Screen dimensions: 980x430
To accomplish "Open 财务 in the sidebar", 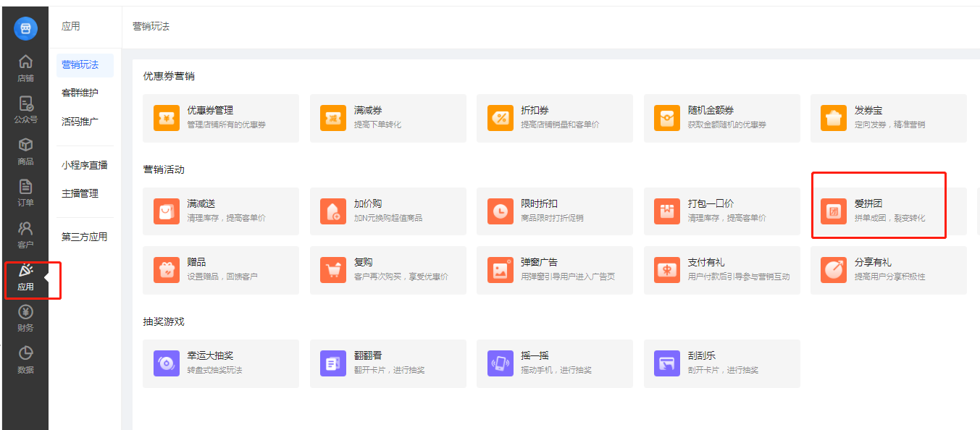I will (x=25, y=318).
